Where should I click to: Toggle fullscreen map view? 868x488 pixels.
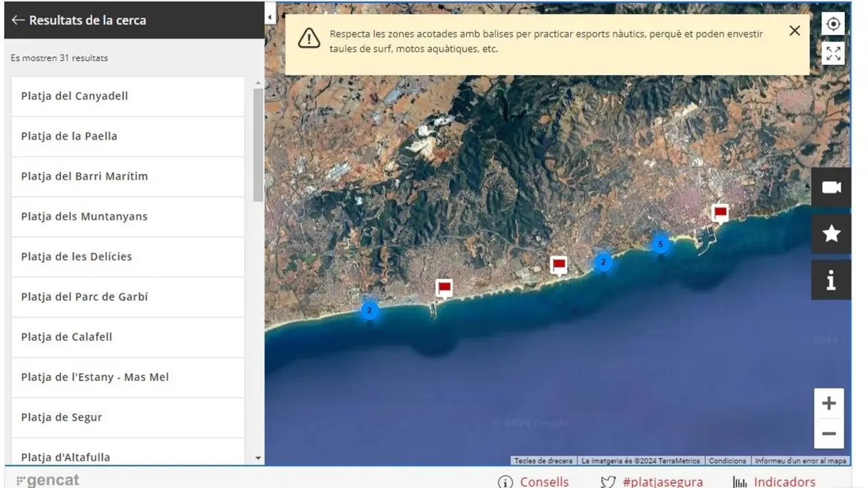point(833,54)
